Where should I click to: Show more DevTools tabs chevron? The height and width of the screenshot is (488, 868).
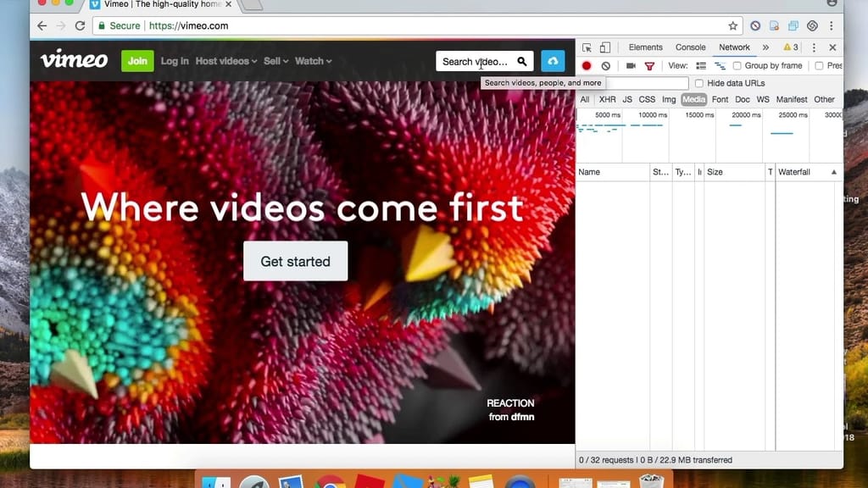pos(765,47)
